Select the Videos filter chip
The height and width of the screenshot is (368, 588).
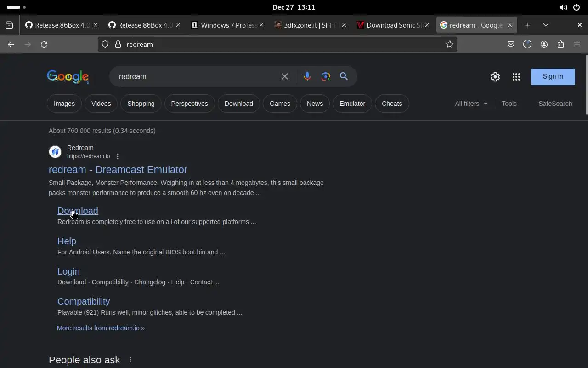click(101, 103)
